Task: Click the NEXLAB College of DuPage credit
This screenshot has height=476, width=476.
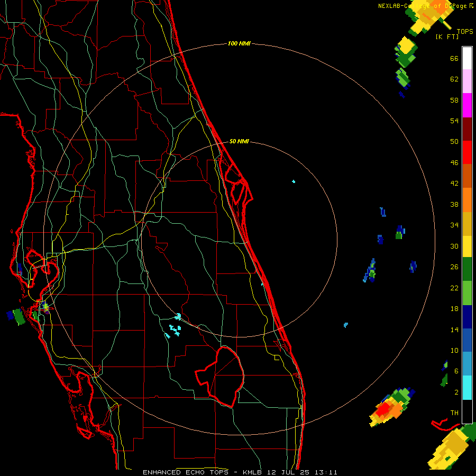Action: [426, 6]
